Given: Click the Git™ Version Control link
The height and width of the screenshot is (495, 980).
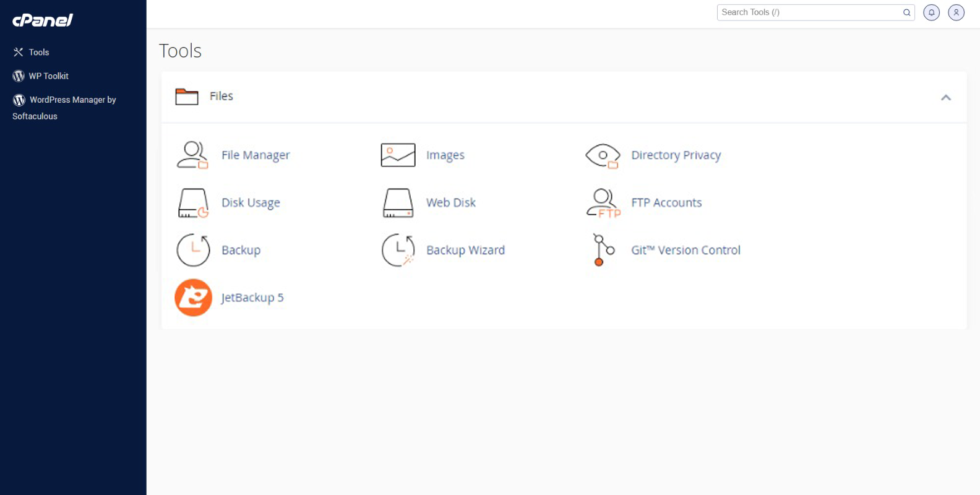Looking at the screenshot, I should pos(686,250).
